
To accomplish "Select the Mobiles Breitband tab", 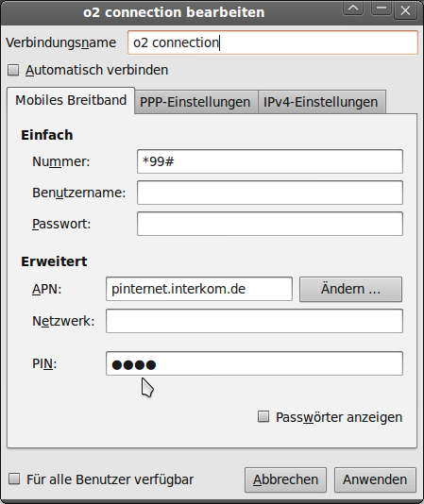I will point(71,100).
